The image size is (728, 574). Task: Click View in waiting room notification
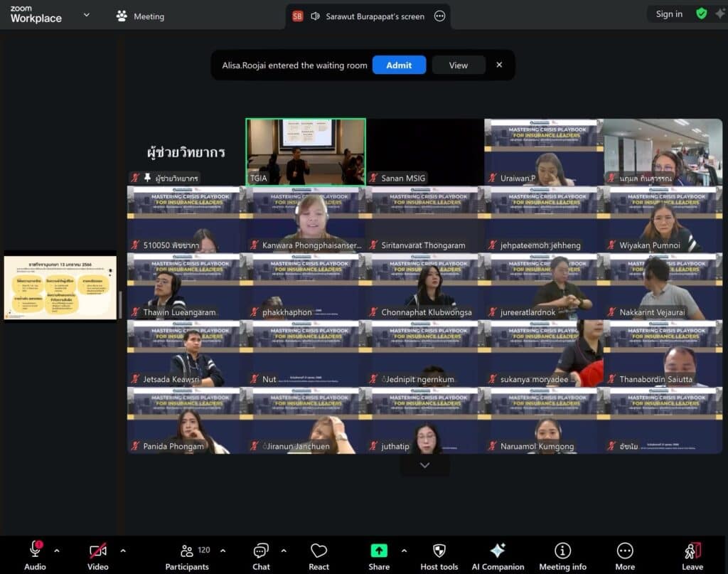(x=459, y=65)
